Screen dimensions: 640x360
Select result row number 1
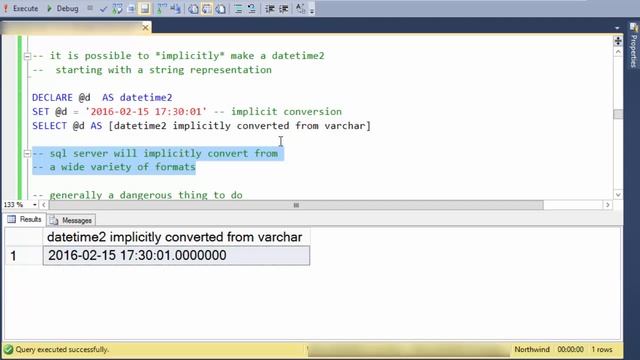pyautogui.click(x=24, y=256)
